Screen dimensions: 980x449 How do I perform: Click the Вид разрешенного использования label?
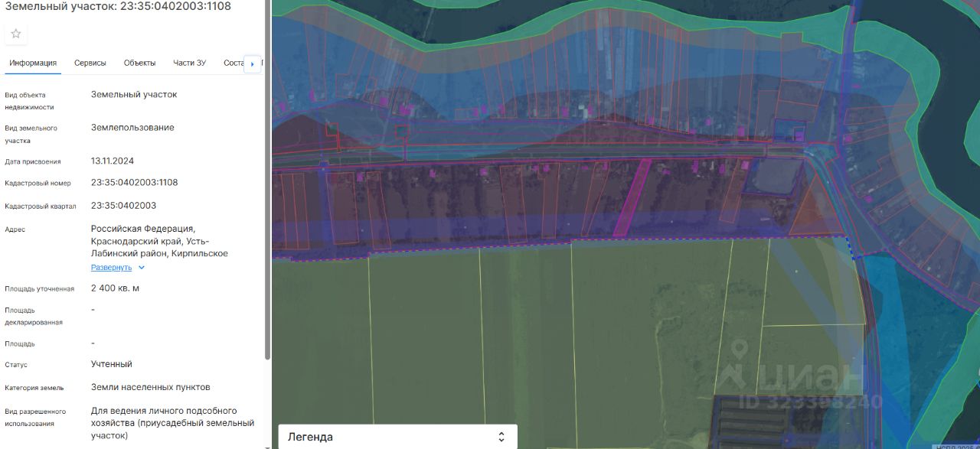(35, 418)
